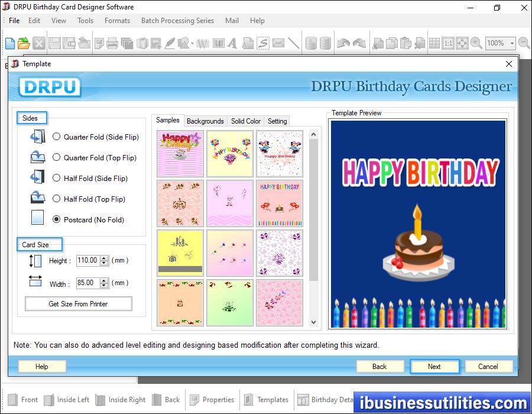Image resolution: width=532 pixels, height=414 pixels.
Task: Open the Batch Processing Series menu
Action: click(177, 21)
